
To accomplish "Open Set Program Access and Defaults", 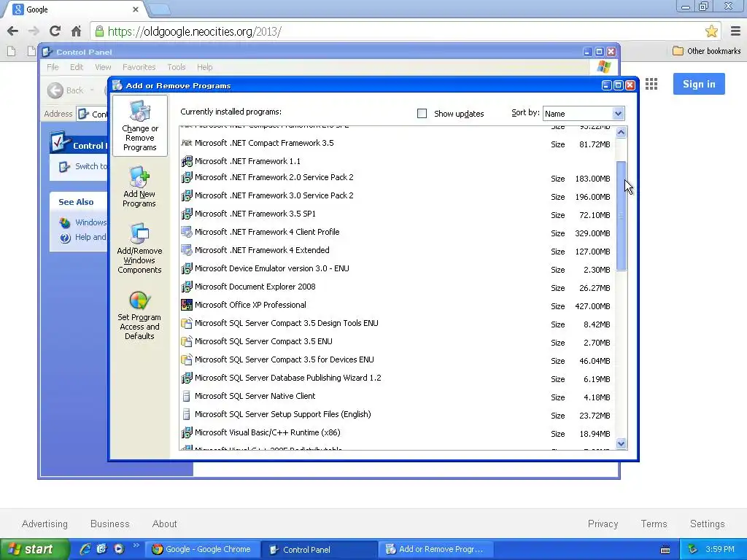I will (139, 316).
